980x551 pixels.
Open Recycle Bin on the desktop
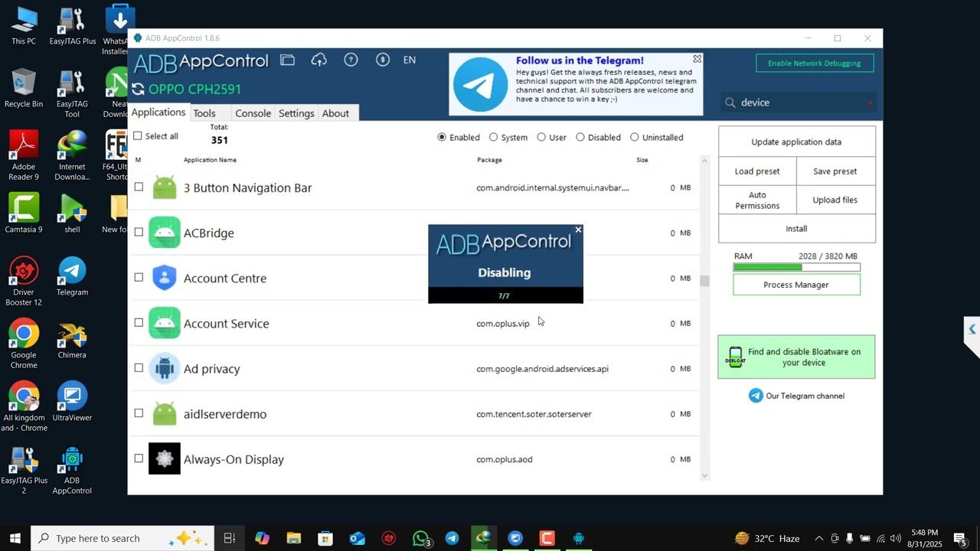click(x=24, y=88)
